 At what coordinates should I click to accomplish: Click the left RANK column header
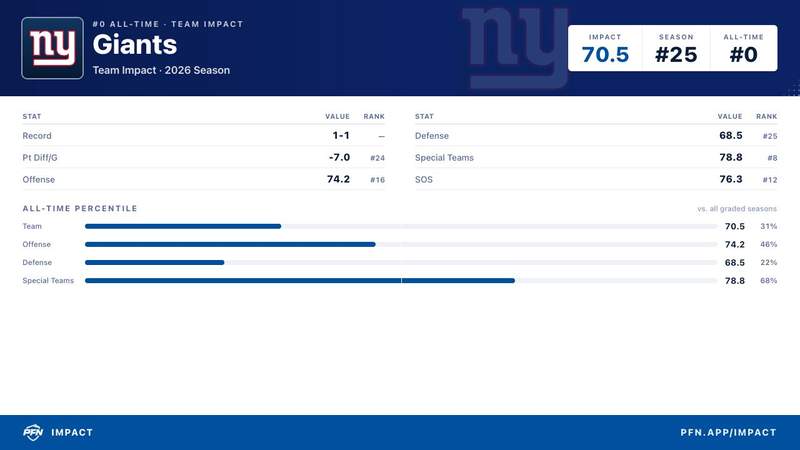click(374, 116)
